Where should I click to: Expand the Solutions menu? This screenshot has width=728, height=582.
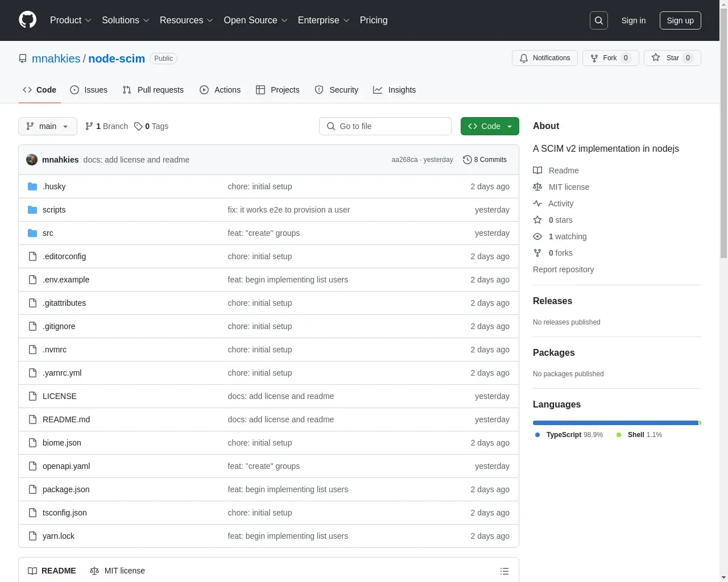tap(126, 20)
